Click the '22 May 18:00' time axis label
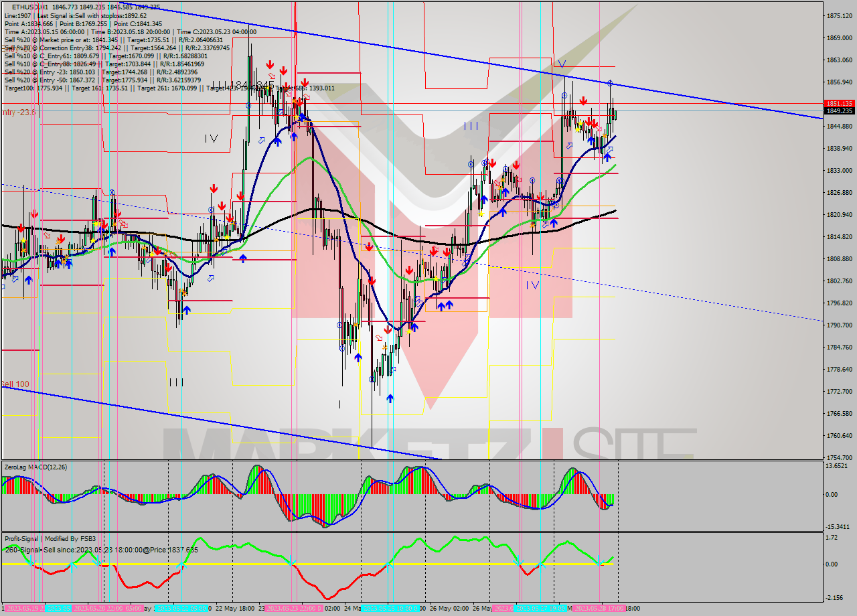Image resolution: width=857 pixels, height=616 pixels. tap(234, 609)
